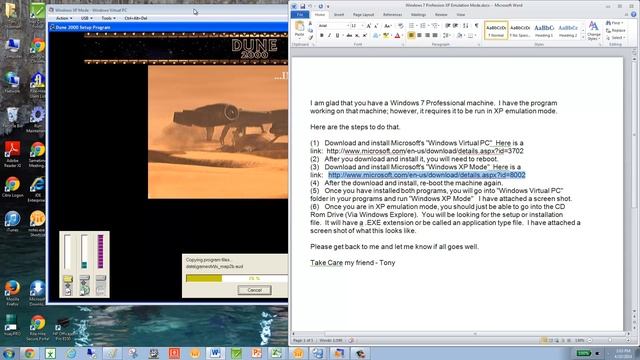Click the Windows Start orb

[9, 353]
